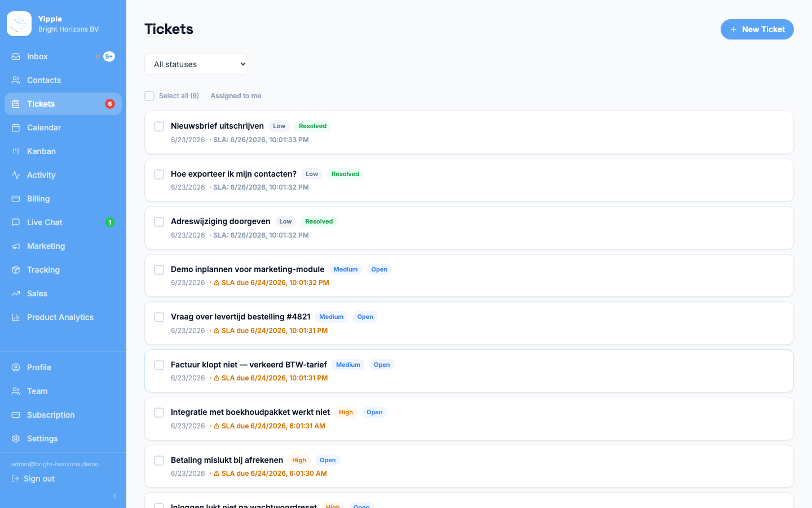Open the Kanban board
812x508 pixels.
click(63, 151)
